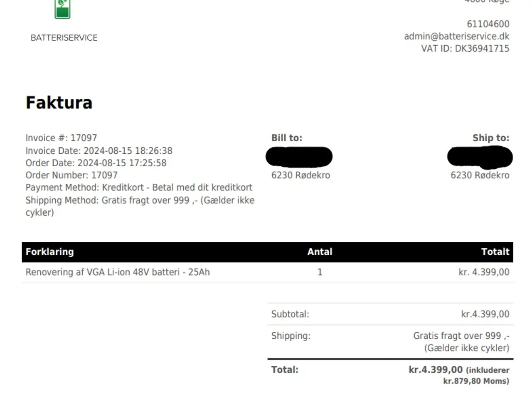Select the Invoice #: 17097 line

(x=61, y=138)
